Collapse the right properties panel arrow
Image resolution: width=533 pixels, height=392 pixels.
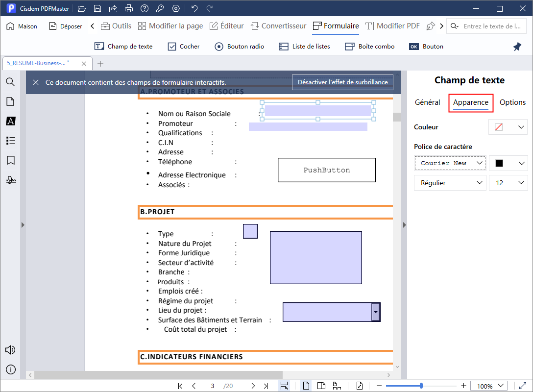404,225
